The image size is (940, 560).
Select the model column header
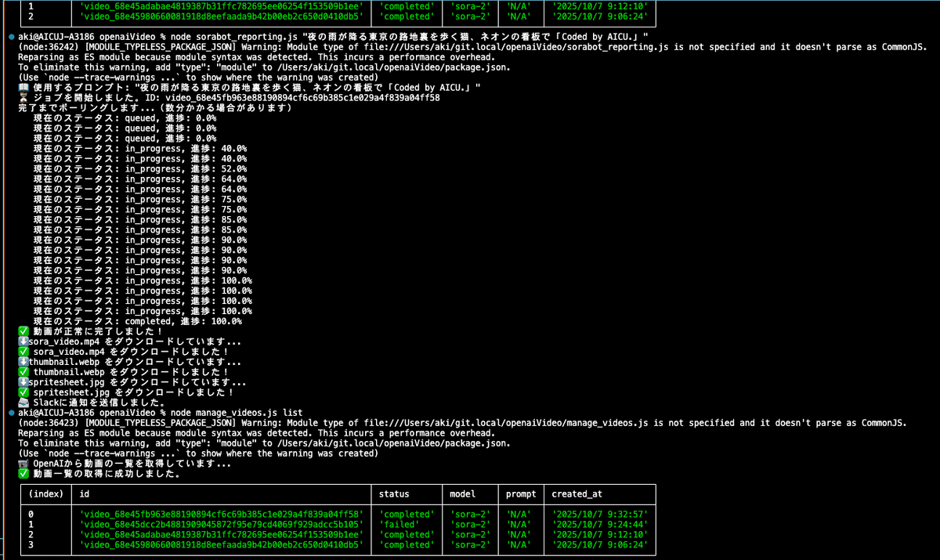(463, 494)
